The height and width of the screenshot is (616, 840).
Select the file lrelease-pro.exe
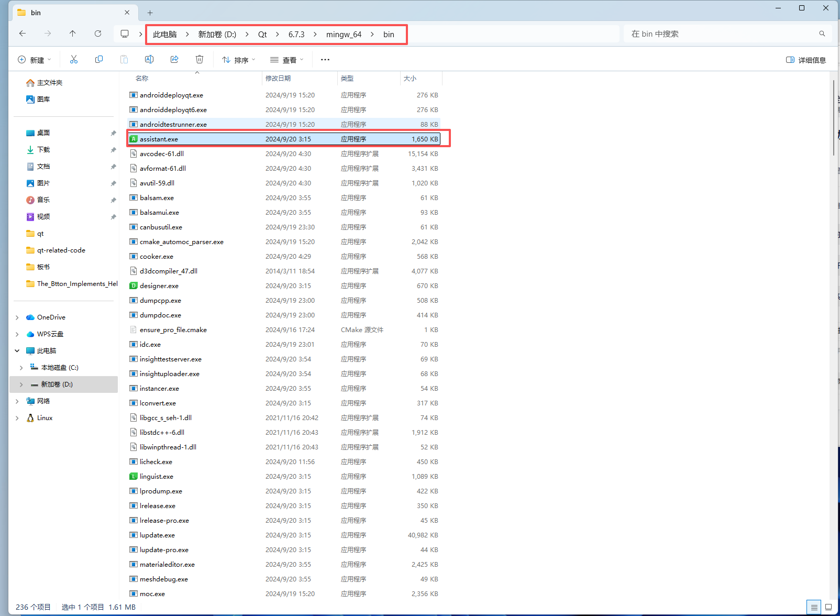click(x=284, y=521)
